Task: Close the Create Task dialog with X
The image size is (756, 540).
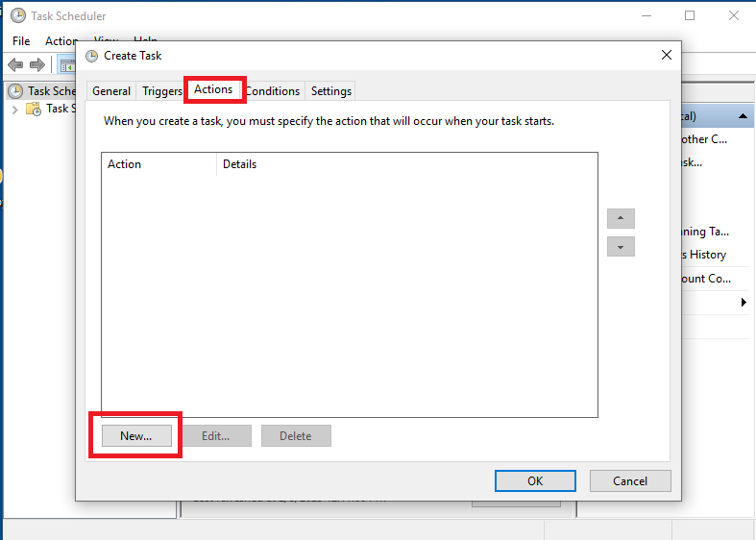Action: (667, 55)
